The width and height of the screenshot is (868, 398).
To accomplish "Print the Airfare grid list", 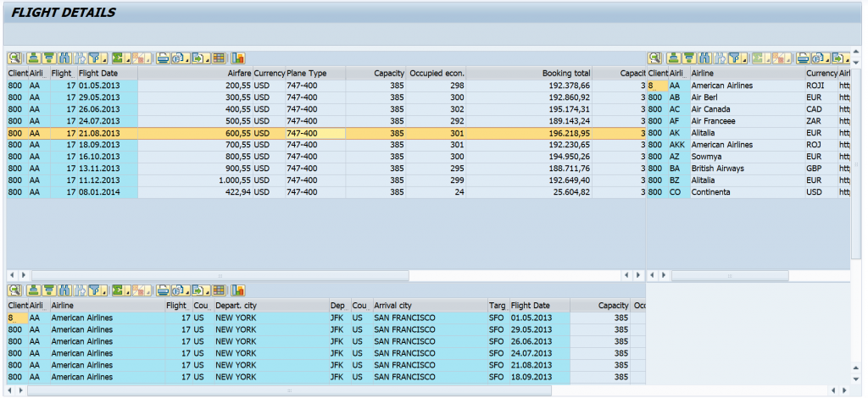I will [x=164, y=58].
